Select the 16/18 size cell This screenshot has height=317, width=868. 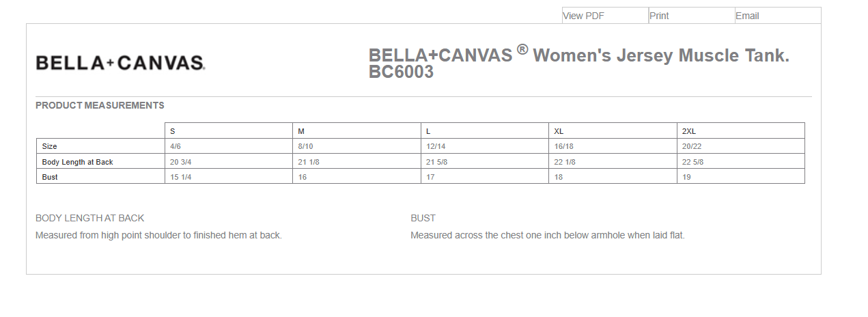(613, 146)
